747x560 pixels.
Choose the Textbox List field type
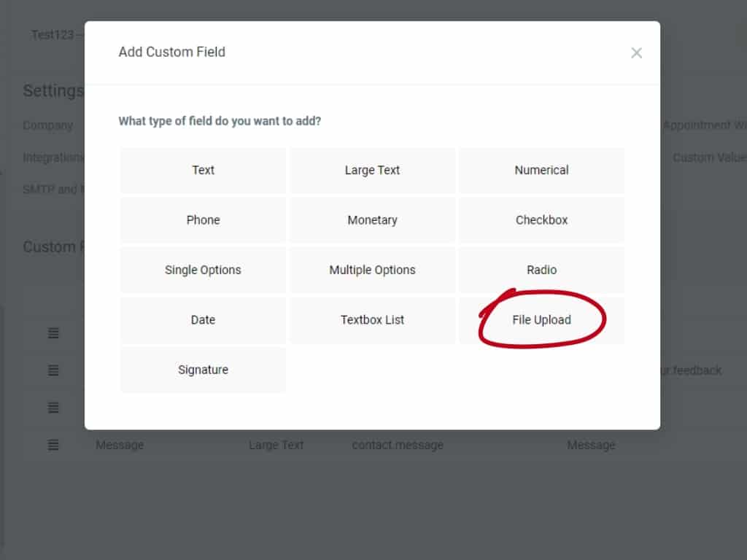pos(372,320)
